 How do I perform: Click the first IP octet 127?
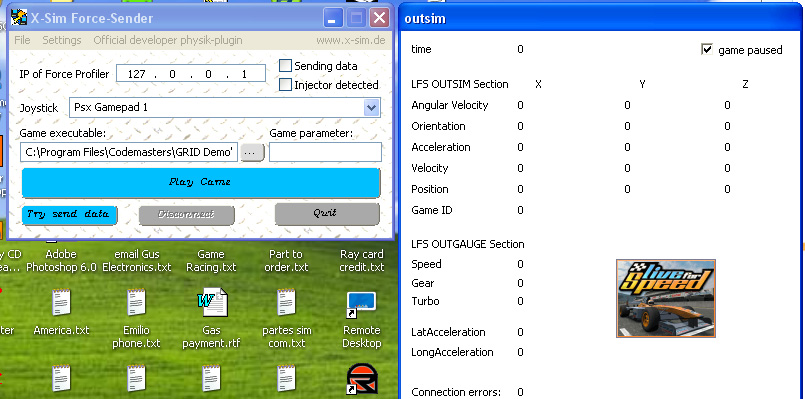pos(136,74)
